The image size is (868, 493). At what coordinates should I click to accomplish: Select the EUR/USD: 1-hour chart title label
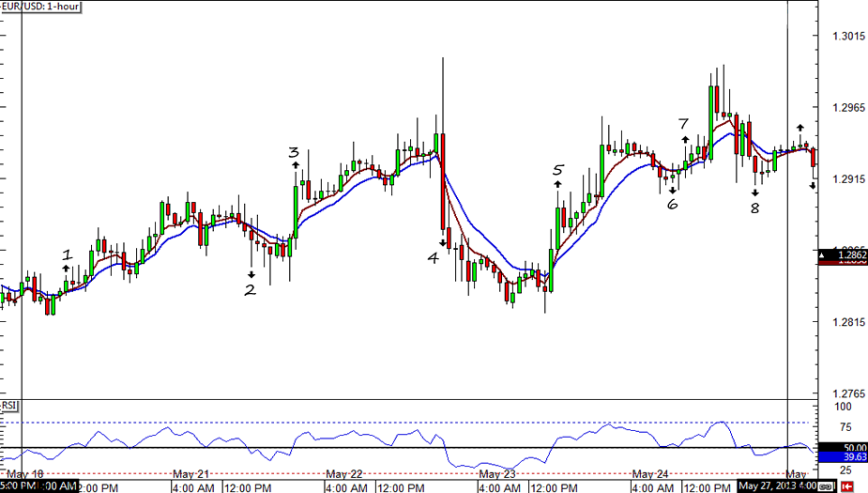point(40,7)
